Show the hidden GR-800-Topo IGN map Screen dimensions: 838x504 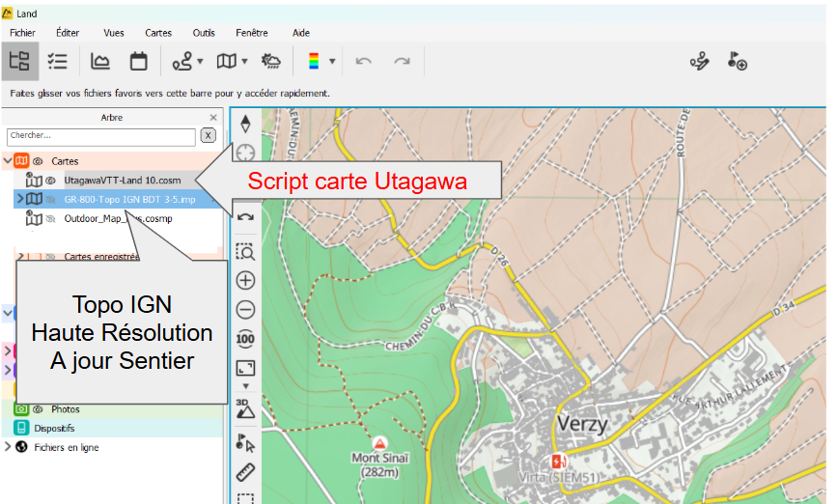(51, 199)
